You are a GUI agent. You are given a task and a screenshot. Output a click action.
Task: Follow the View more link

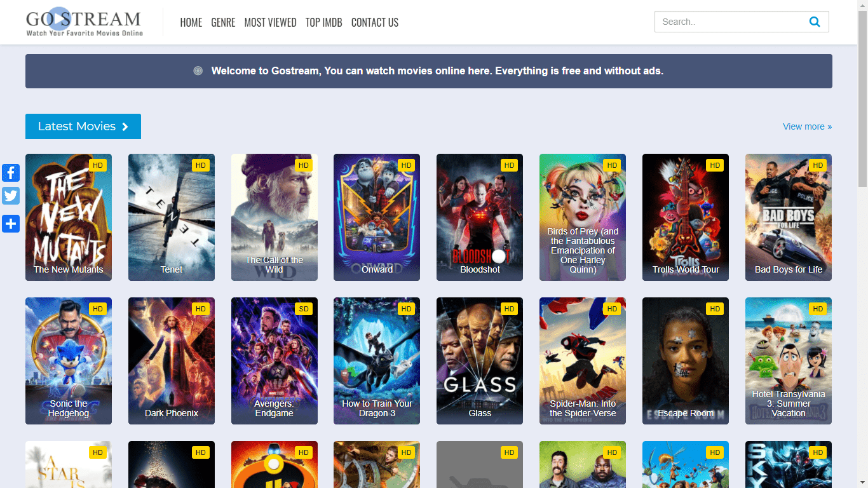[807, 126]
